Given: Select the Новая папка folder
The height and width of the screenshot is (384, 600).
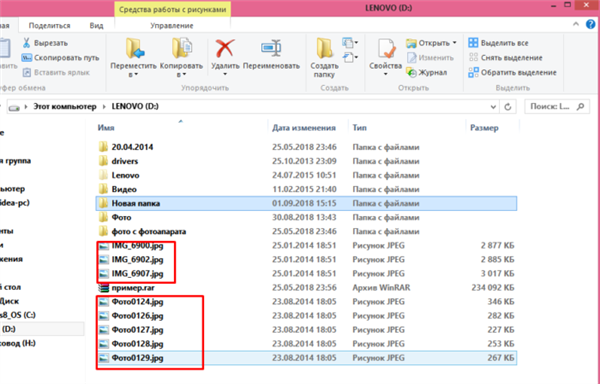Looking at the screenshot, I should coord(306,203).
